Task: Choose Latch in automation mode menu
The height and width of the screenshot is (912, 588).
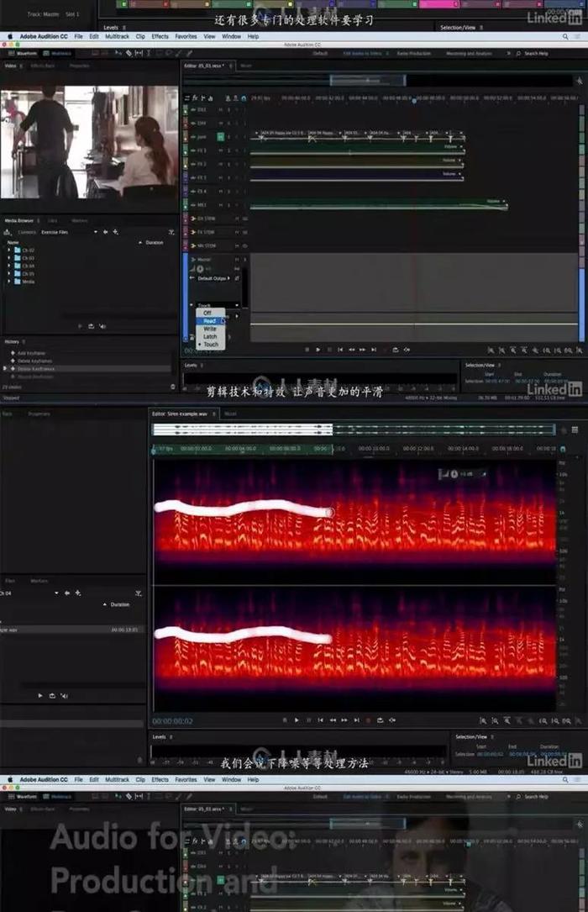Action: 210,337
